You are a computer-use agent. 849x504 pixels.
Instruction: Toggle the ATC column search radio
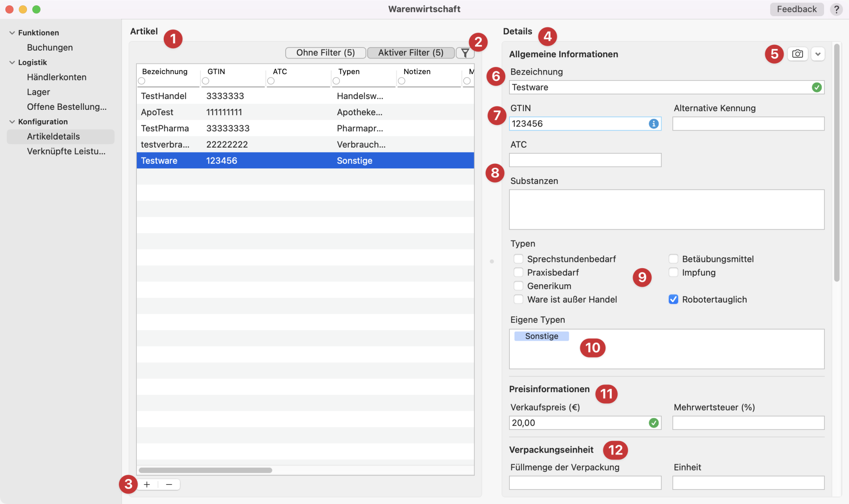[x=271, y=81]
